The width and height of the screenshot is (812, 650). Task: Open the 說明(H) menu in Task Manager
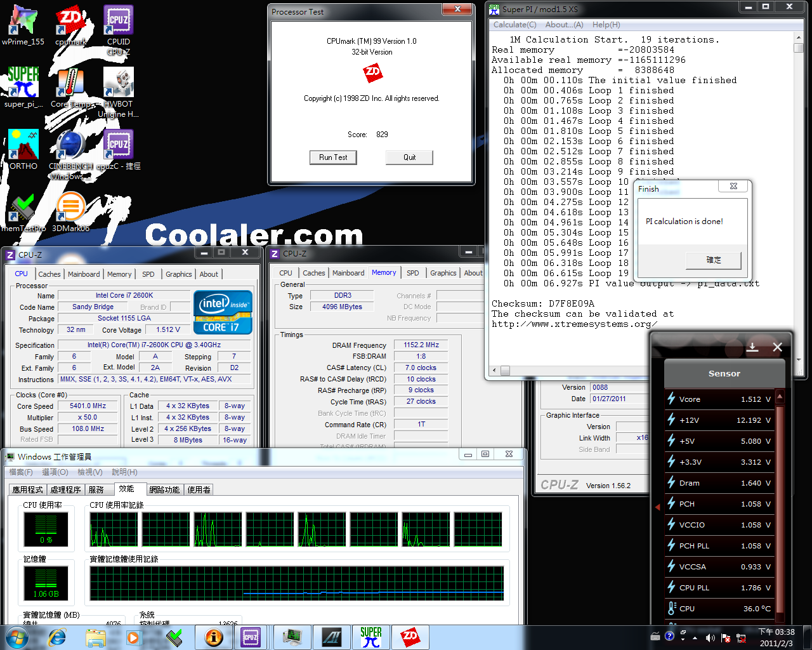[124, 472]
